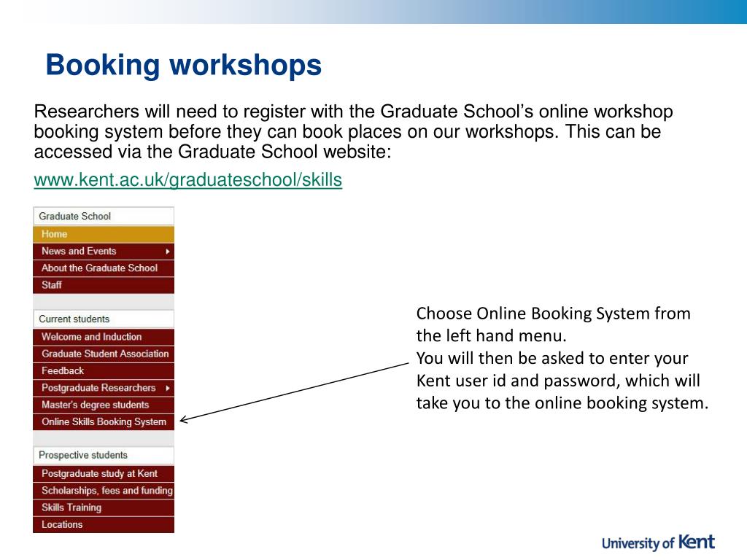Go to the Staff menu item
Screen dimensions: 747x560
104,285
